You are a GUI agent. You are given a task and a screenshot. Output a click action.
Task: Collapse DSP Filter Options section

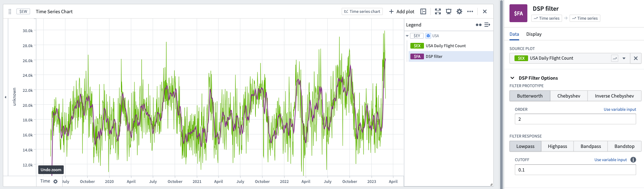[512, 78]
